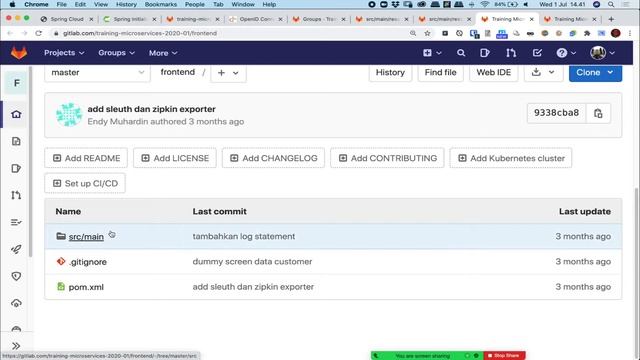Screen dimensions: 640x360
Task: Bookmark page with the star icon
Action: (x=427, y=33)
